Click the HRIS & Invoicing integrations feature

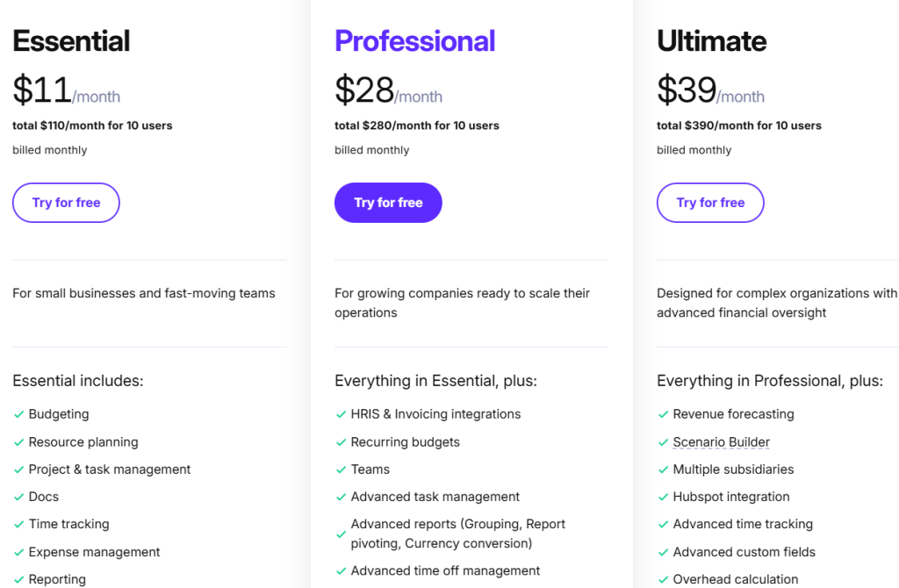(435, 414)
